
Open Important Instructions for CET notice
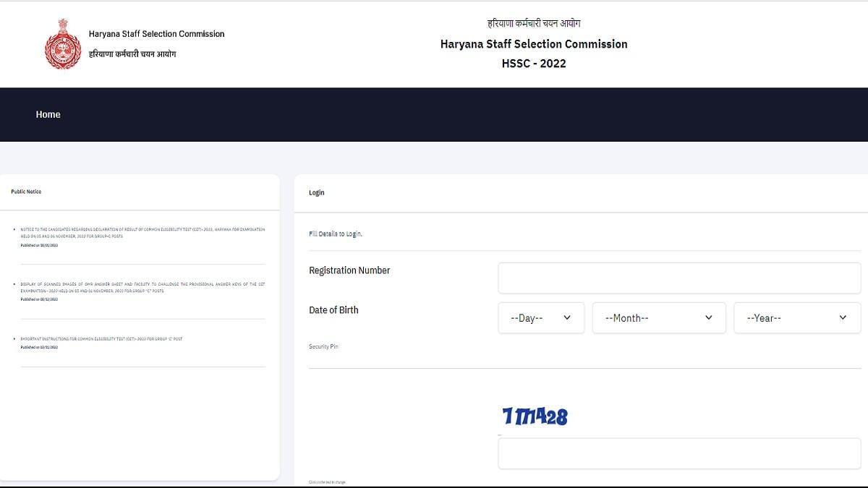pyautogui.click(x=101, y=338)
